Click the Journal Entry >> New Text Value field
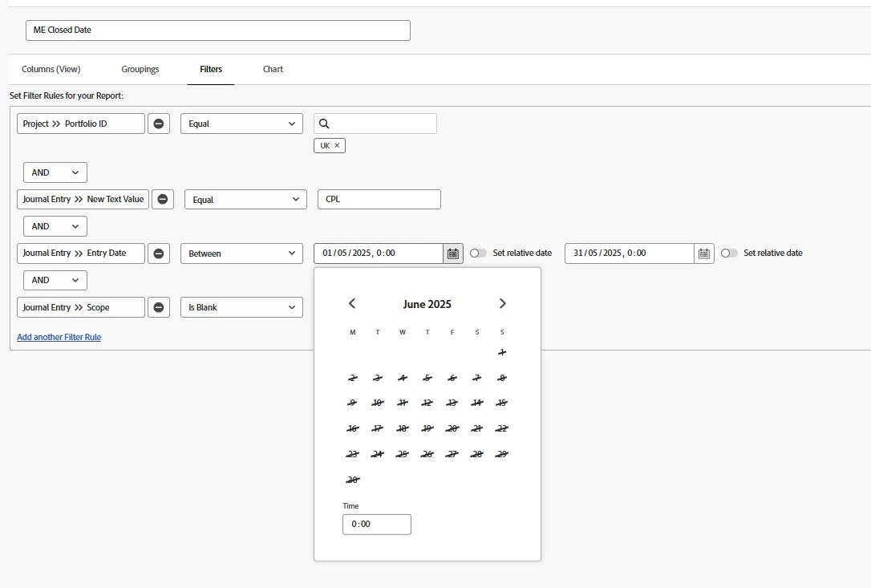 pyautogui.click(x=83, y=199)
